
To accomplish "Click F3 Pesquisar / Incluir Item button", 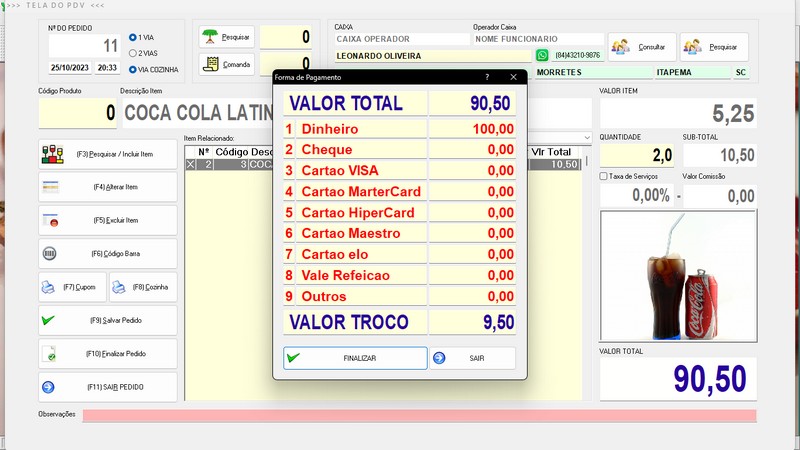I will click(x=108, y=154).
